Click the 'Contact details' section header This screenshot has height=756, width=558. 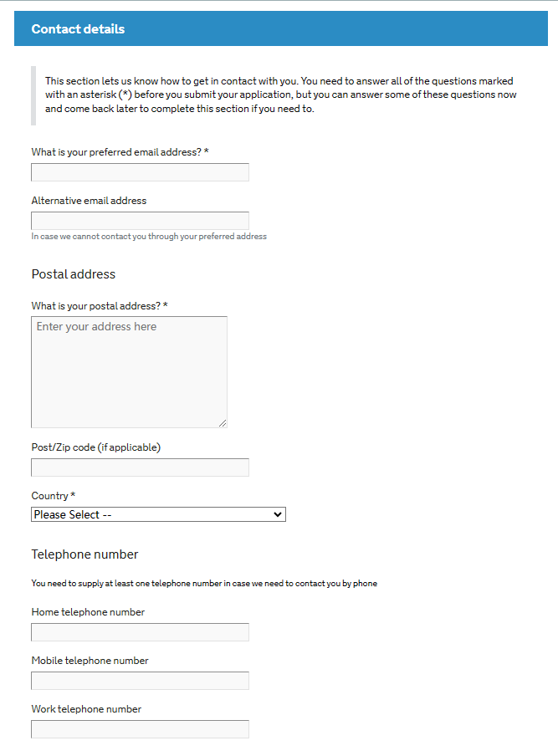click(78, 29)
